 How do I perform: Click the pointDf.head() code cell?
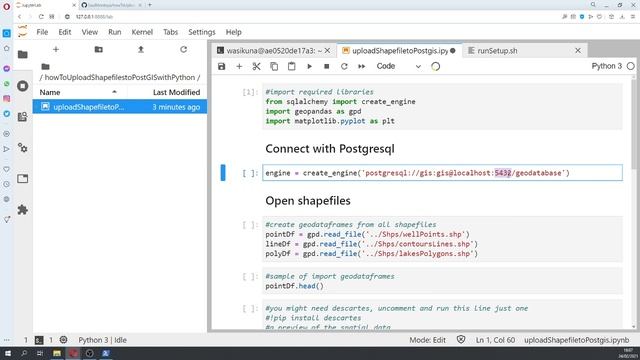pyautogui.click(x=442, y=281)
